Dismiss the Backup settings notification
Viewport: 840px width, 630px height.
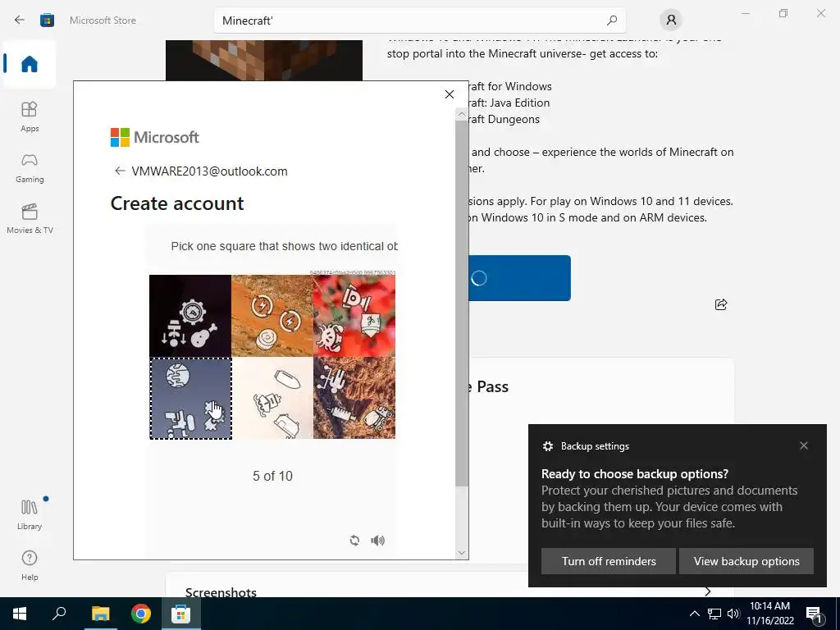tap(804, 445)
